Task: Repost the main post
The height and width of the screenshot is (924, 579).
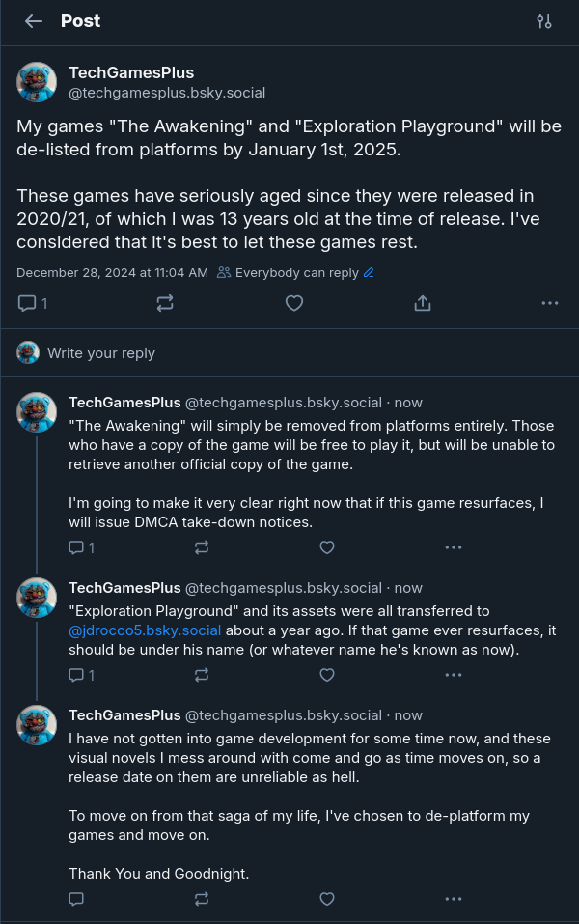Action: (165, 303)
